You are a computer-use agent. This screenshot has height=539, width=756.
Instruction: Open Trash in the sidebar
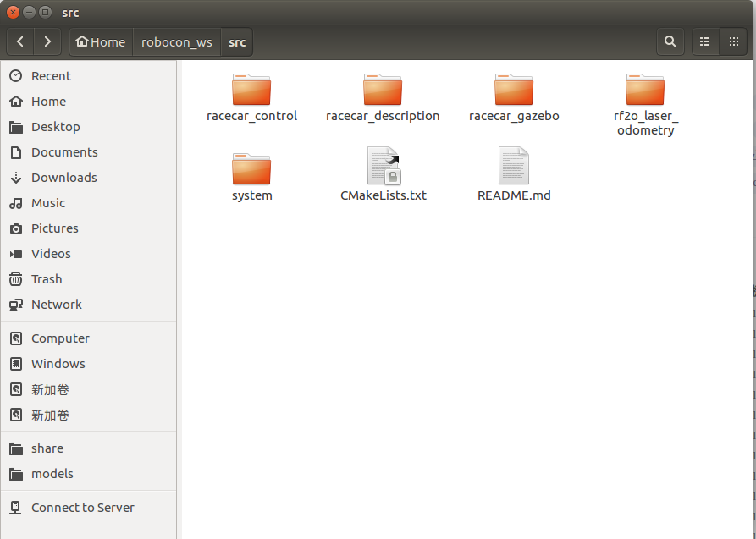(x=89, y=279)
